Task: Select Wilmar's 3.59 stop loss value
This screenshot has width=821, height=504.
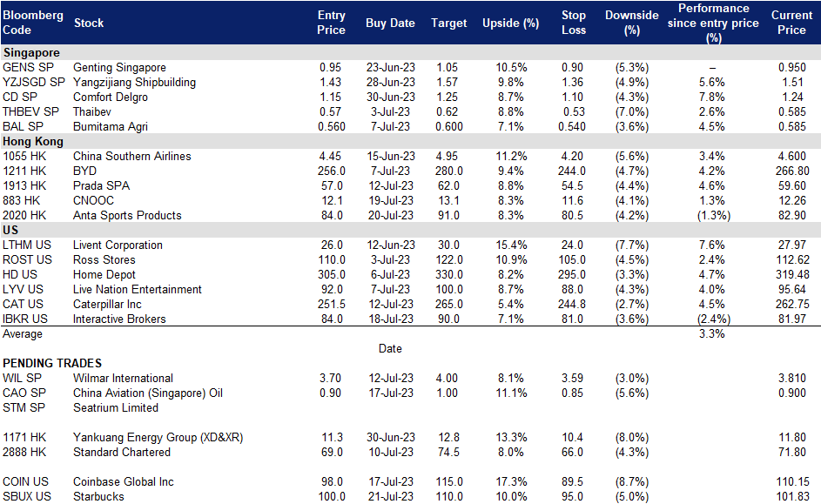Action: 572,378
